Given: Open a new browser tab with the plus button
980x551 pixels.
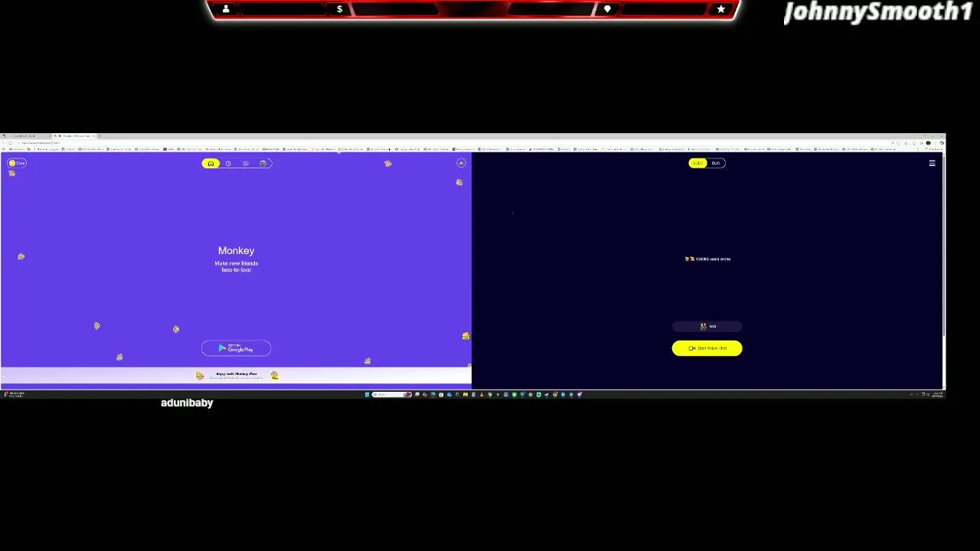Looking at the screenshot, I should click(x=99, y=135).
